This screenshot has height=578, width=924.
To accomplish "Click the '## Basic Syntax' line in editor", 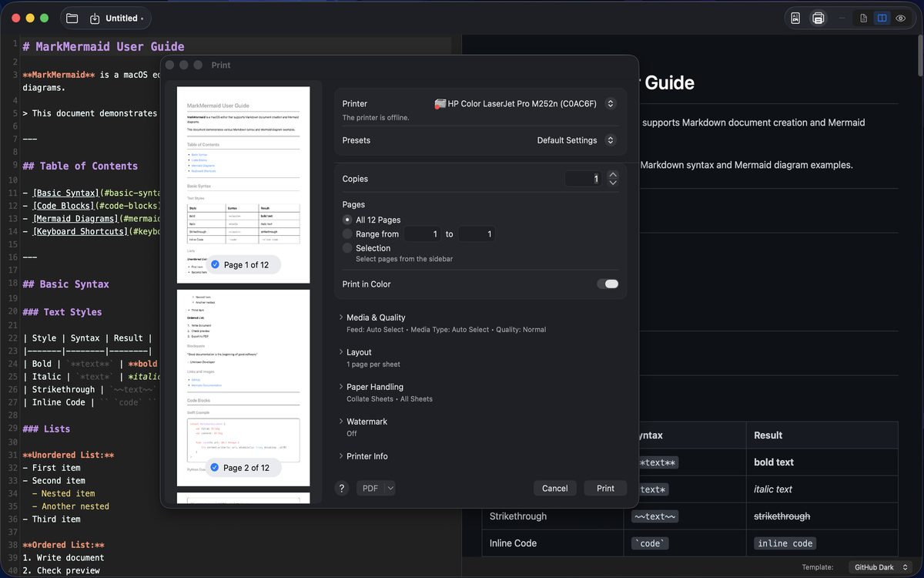I will (66, 284).
